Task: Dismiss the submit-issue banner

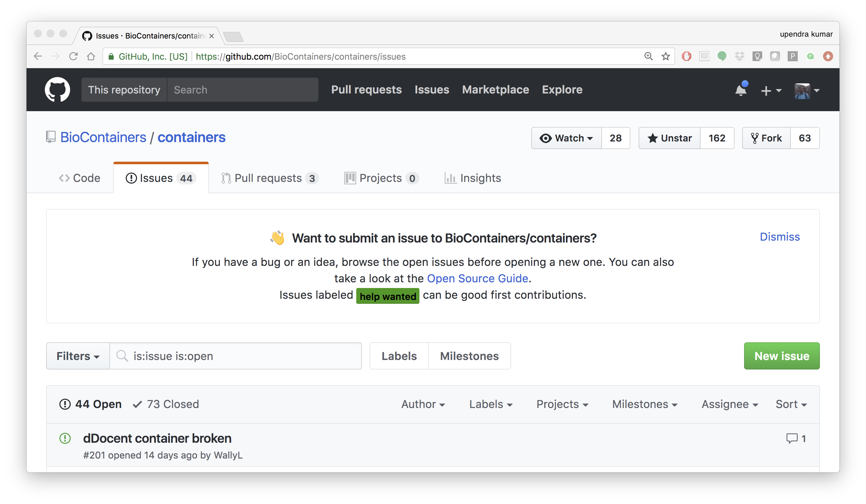Action: point(780,237)
